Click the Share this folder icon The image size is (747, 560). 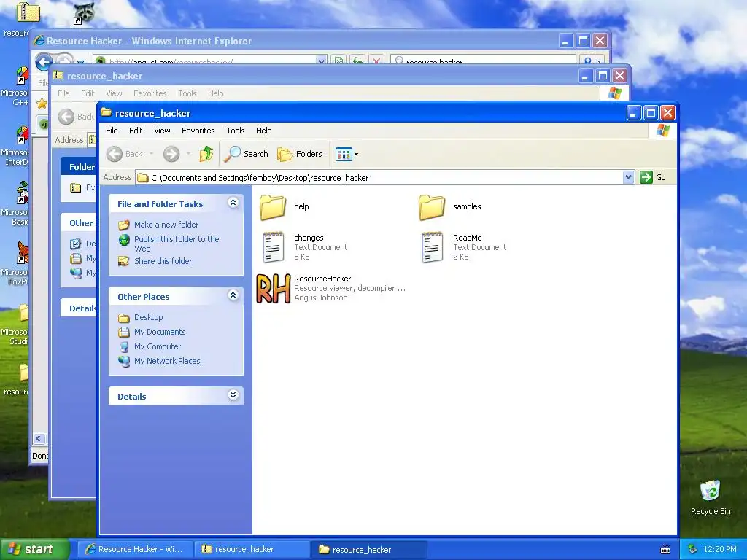pos(124,261)
